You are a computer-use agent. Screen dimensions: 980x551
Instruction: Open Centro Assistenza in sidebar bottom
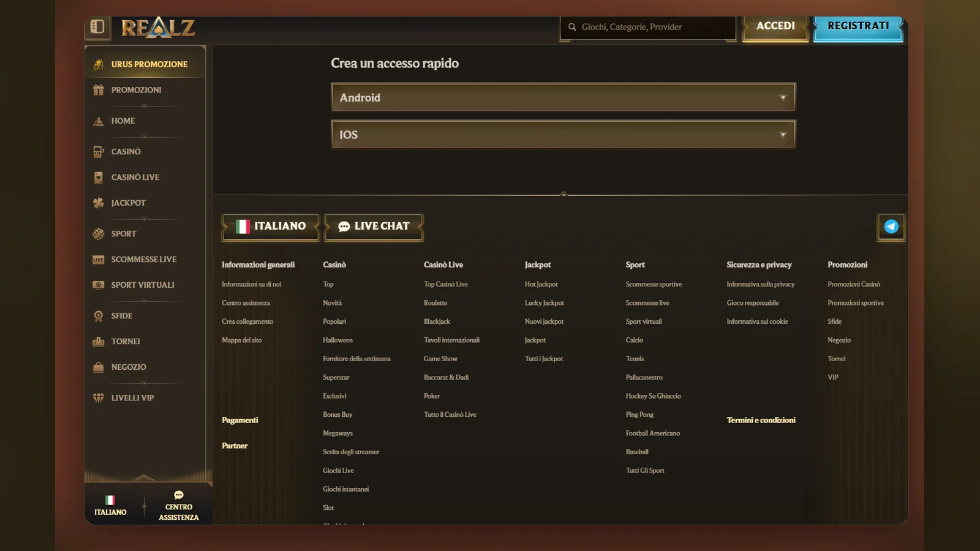click(179, 506)
